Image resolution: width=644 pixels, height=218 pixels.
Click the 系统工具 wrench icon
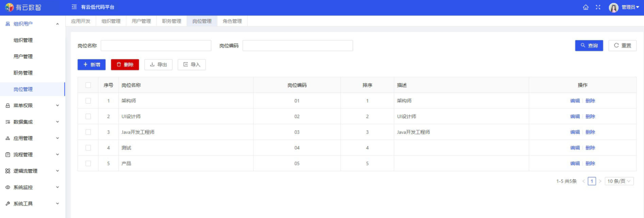point(8,204)
